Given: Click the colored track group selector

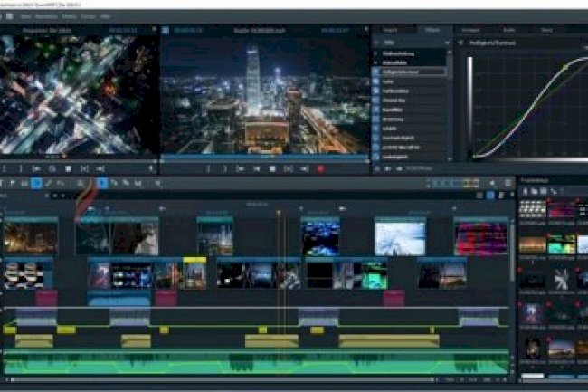Looking at the screenshot, I should (x=454, y=184).
